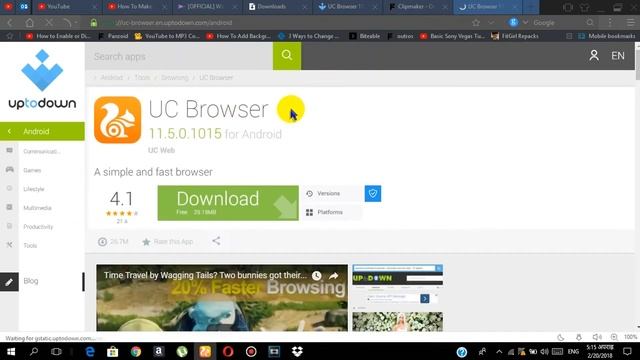
Task: Click the UC Browser squirrel app icon
Action: (118, 120)
